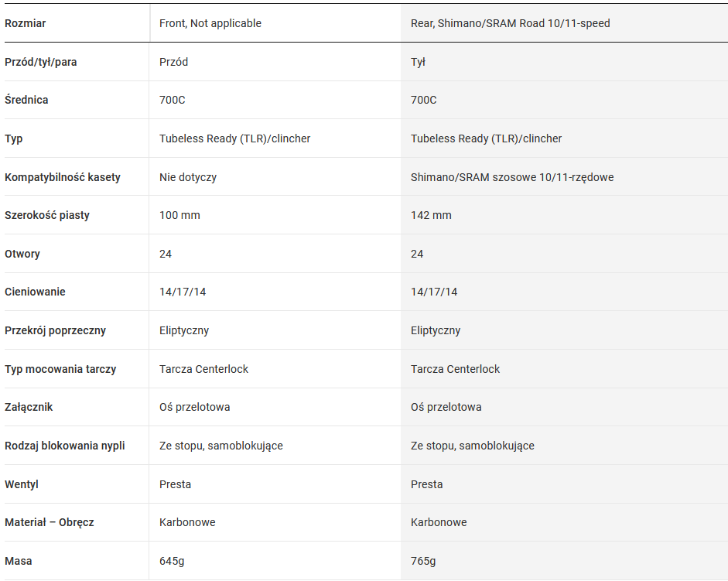Click the "765g" rear wheel mass
The width and height of the screenshot is (728, 581).
coord(423,561)
